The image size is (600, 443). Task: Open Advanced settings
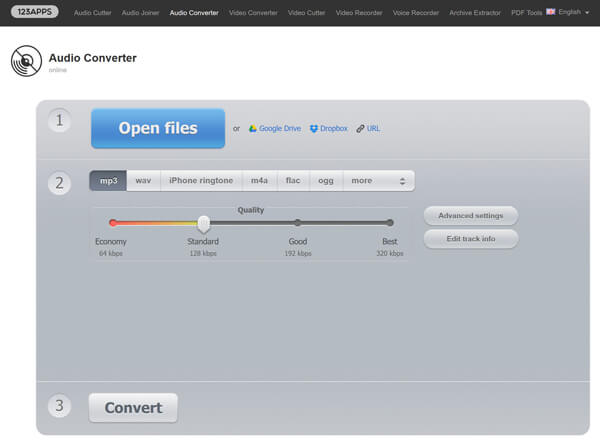pos(471,216)
